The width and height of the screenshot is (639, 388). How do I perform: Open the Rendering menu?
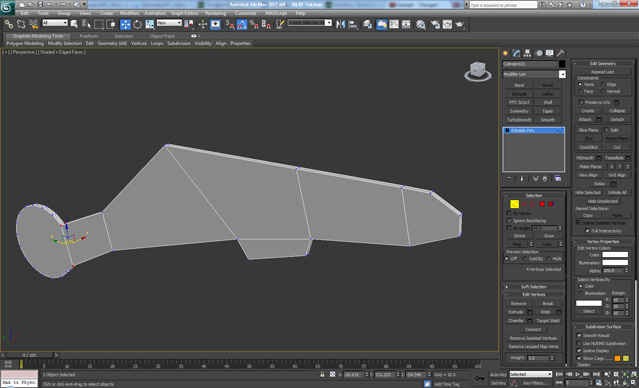tap(216, 13)
